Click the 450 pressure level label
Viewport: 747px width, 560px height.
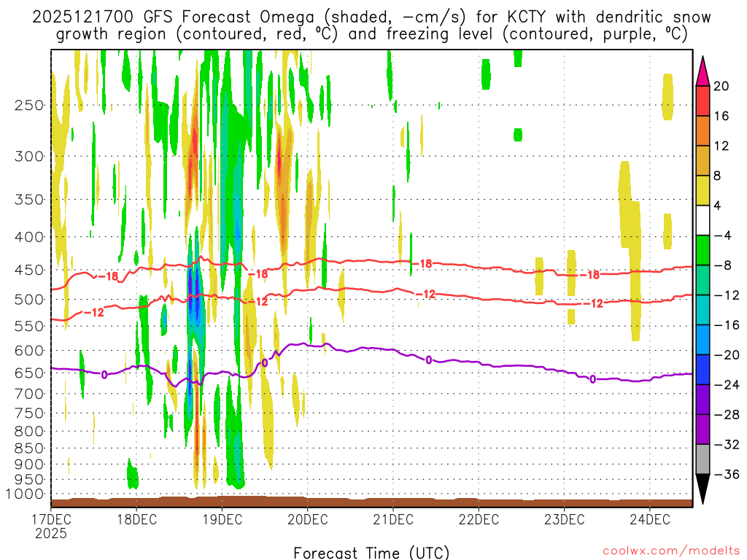click(29, 270)
